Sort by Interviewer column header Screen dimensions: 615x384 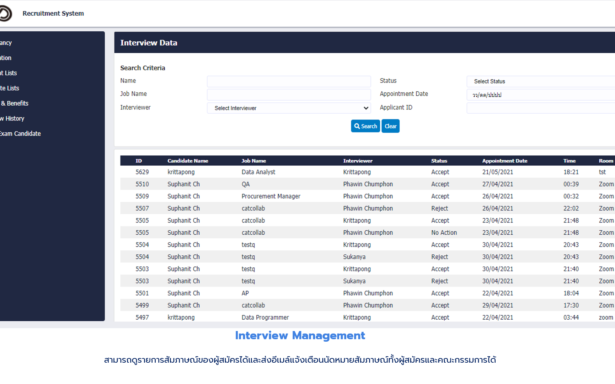[x=358, y=161]
